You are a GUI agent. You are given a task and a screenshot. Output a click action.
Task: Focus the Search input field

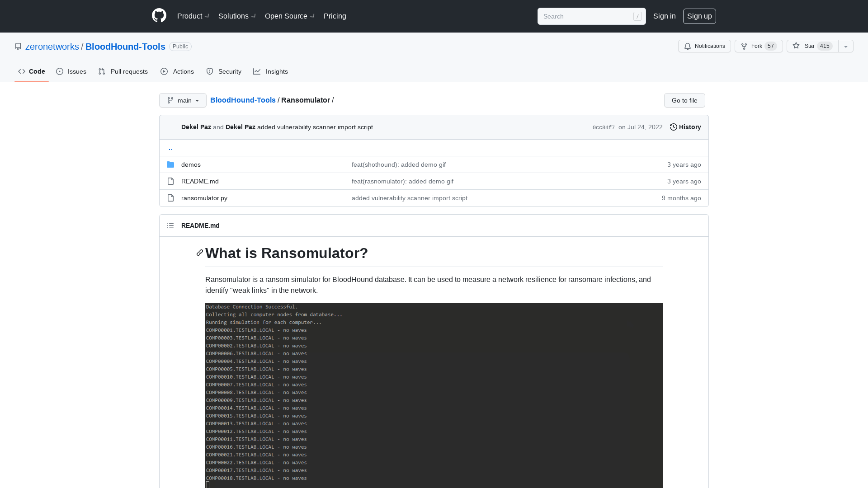[591, 16]
